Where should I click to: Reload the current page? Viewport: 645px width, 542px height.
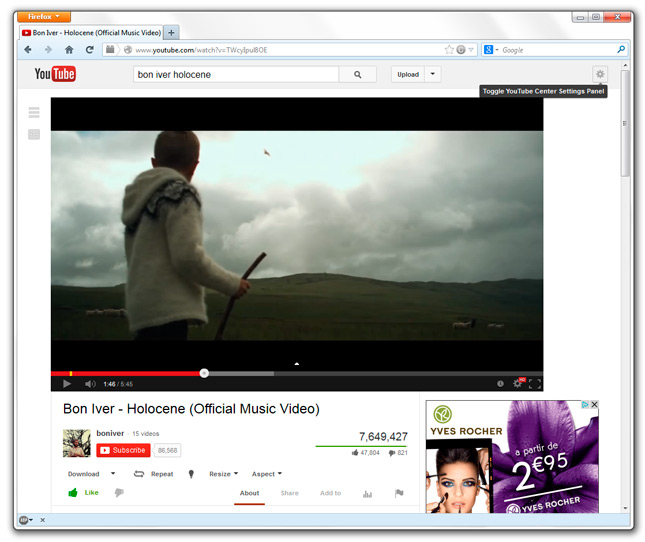pyautogui.click(x=89, y=50)
